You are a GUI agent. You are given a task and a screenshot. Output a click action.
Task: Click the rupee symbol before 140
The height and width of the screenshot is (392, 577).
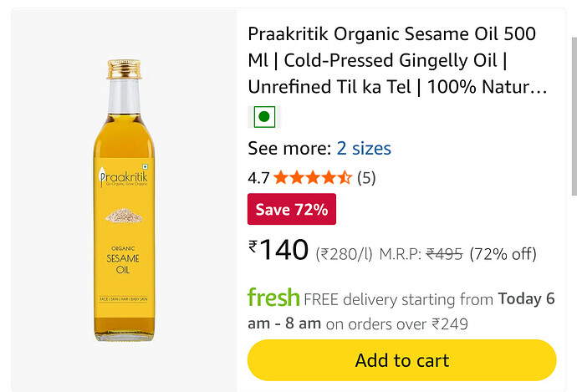(x=253, y=246)
